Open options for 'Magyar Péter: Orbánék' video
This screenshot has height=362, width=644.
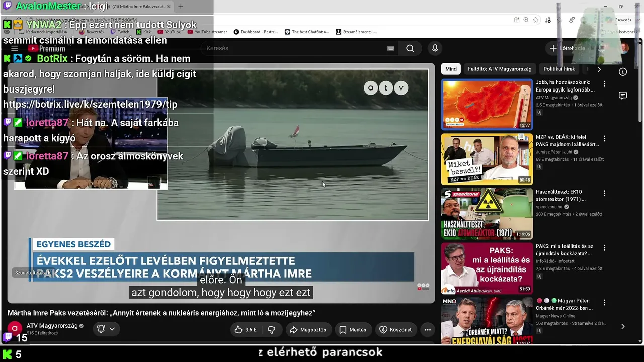point(604,302)
